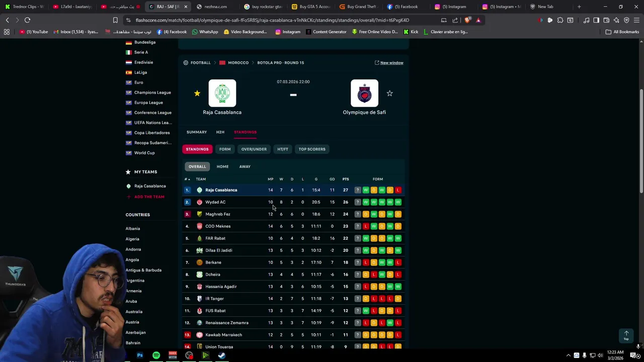This screenshot has height=362, width=644.
Task: Click the yellow favorite star beside Raja Casablanca
Action: pyautogui.click(x=197, y=94)
